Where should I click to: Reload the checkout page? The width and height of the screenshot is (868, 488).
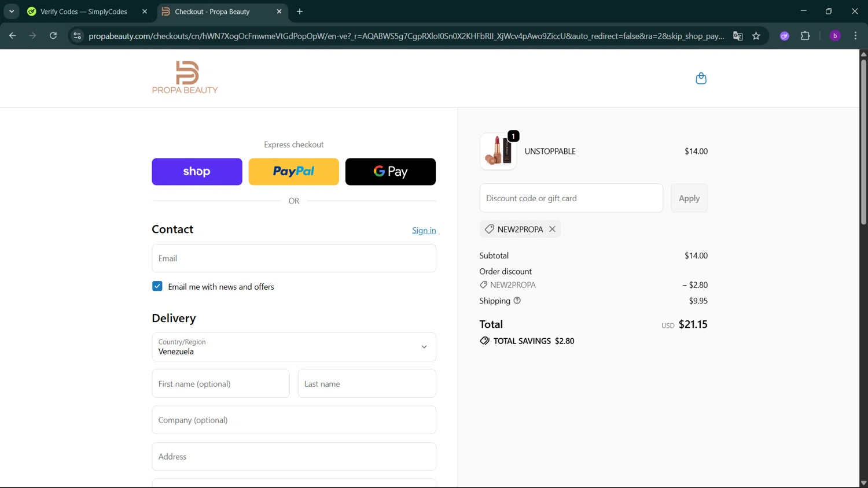pyautogui.click(x=53, y=36)
